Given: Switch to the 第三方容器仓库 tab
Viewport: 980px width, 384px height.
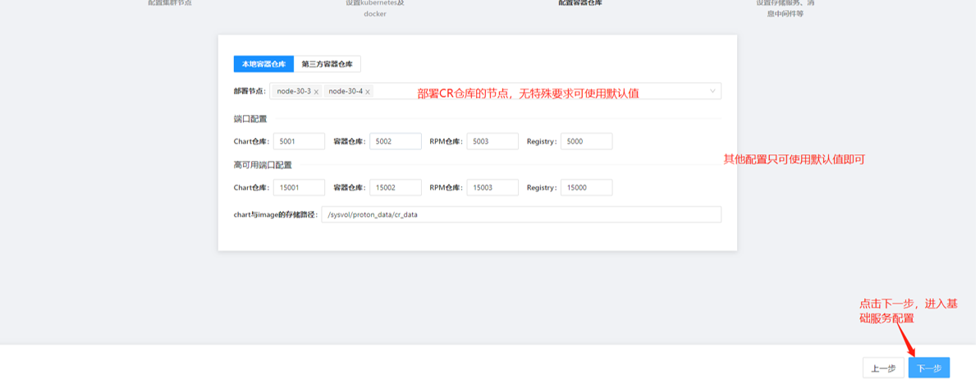Looking at the screenshot, I should click(x=327, y=64).
